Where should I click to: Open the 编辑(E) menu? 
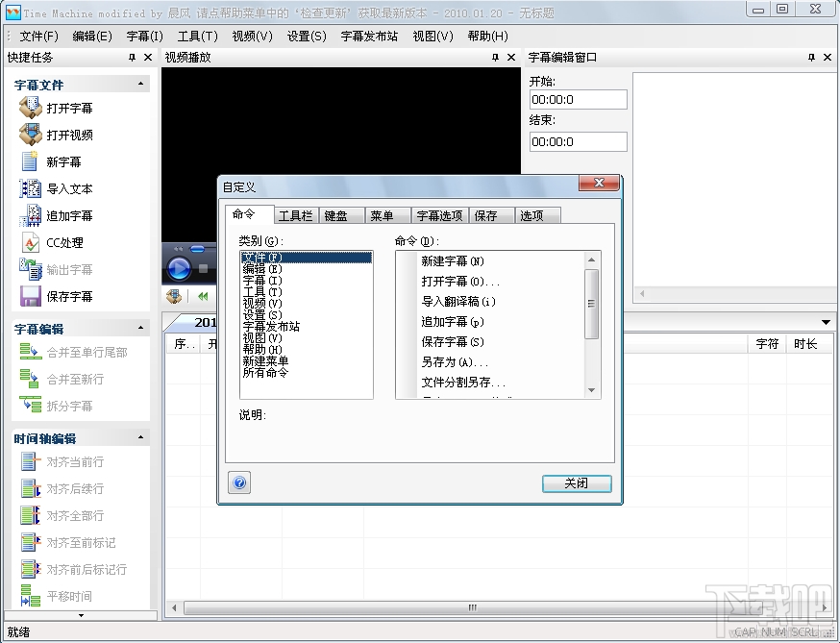coord(92,36)
